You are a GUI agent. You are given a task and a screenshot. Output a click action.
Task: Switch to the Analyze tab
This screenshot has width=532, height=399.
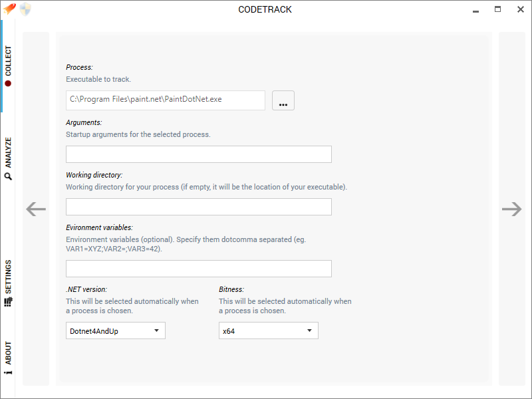click(x=8, y=158)
